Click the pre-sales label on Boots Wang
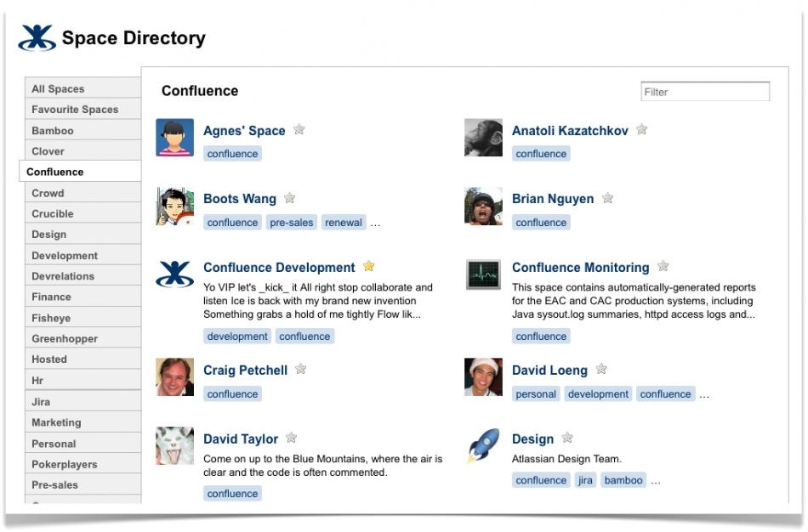808x532 pixels. (291, 223)
